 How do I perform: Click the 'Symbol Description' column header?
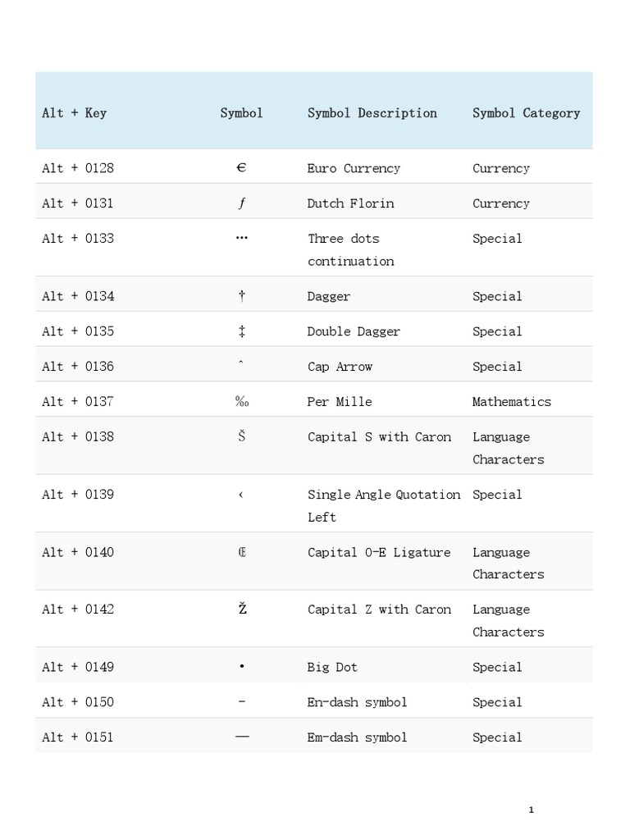pyautogui.click(x=372, y=113)
